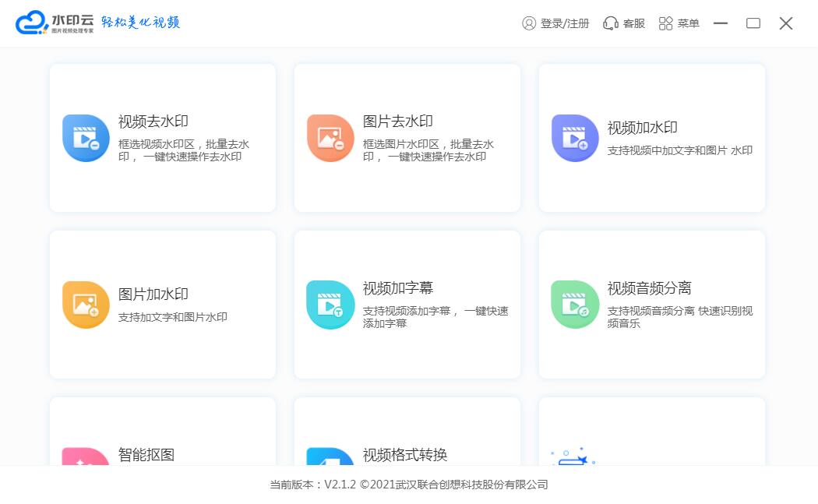Screen dimensions: 818x504
Task: Select the 图片去水印 (image watermark removal) tool icon
Action: pos(330,138)
